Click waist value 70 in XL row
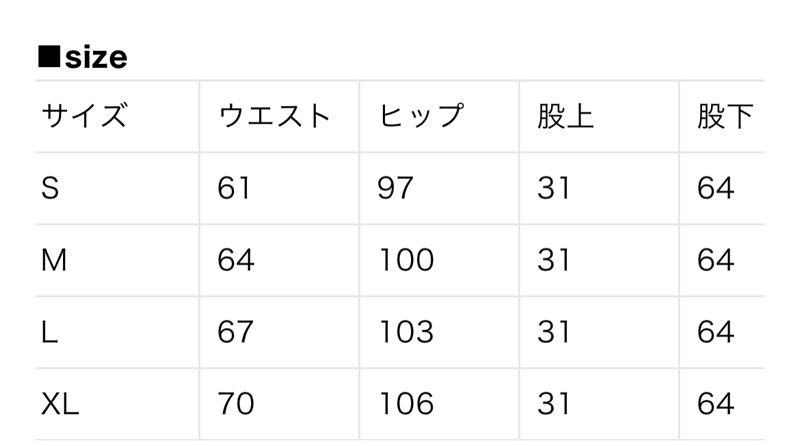800x446 pixels. tap(236, 404)
